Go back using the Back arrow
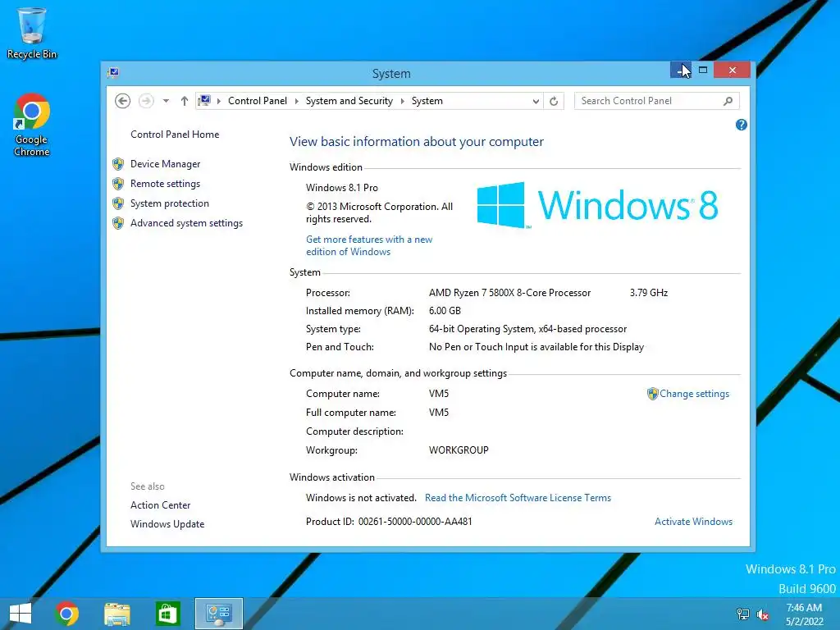The width and height of the screenshot is (840, 630). [x=123, y=101]
